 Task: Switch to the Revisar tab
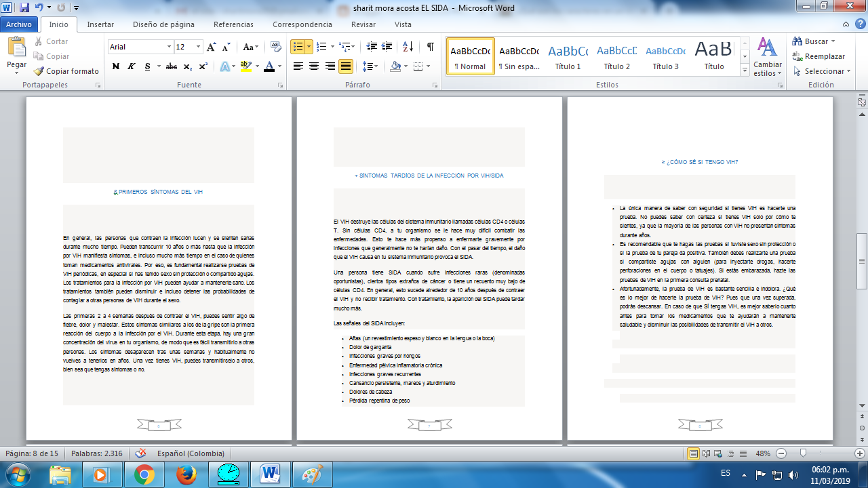click(363, 24)
